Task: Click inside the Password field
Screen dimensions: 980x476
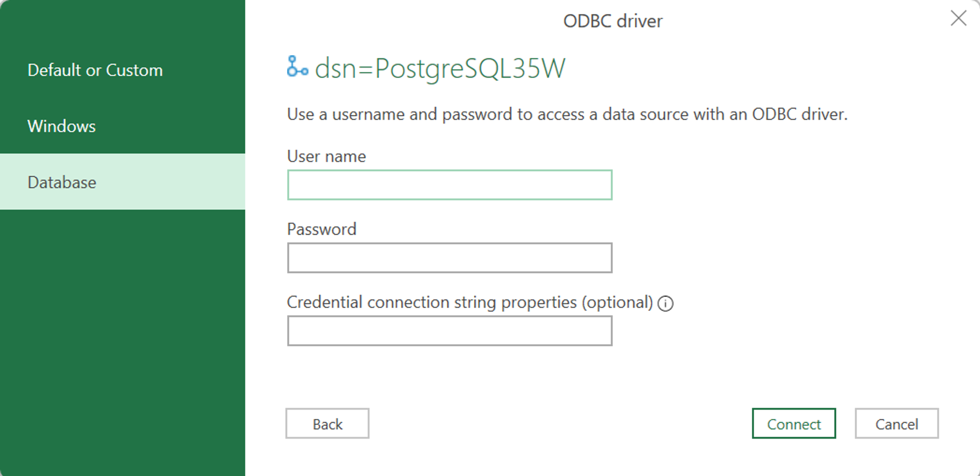Action: coord(450,258)
